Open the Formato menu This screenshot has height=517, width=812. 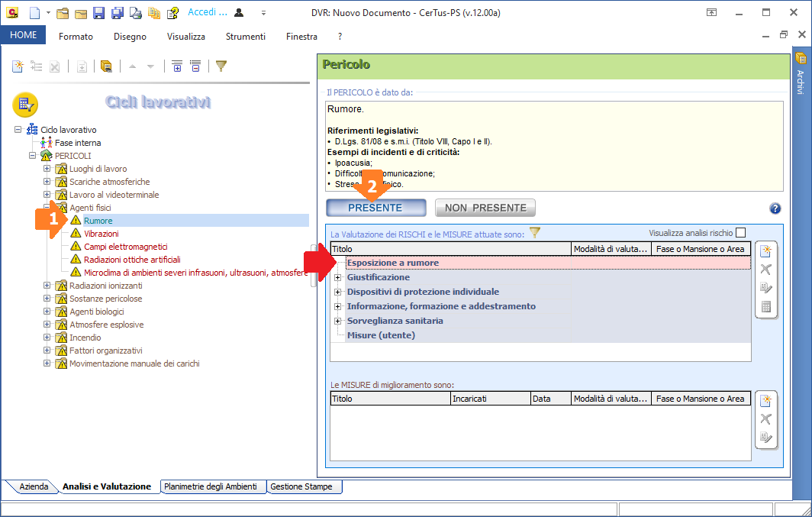tap(76, 36)
